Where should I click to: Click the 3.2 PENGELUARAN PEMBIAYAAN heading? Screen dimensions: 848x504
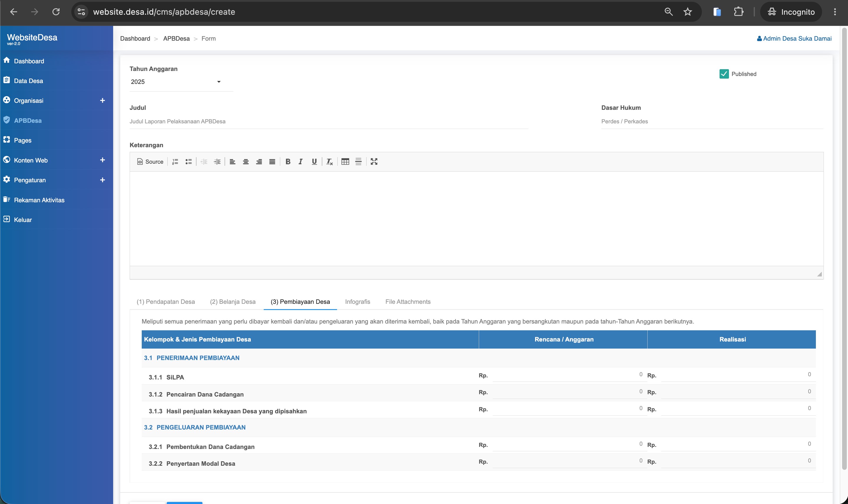pyautogui.click(x=195, y=427)
